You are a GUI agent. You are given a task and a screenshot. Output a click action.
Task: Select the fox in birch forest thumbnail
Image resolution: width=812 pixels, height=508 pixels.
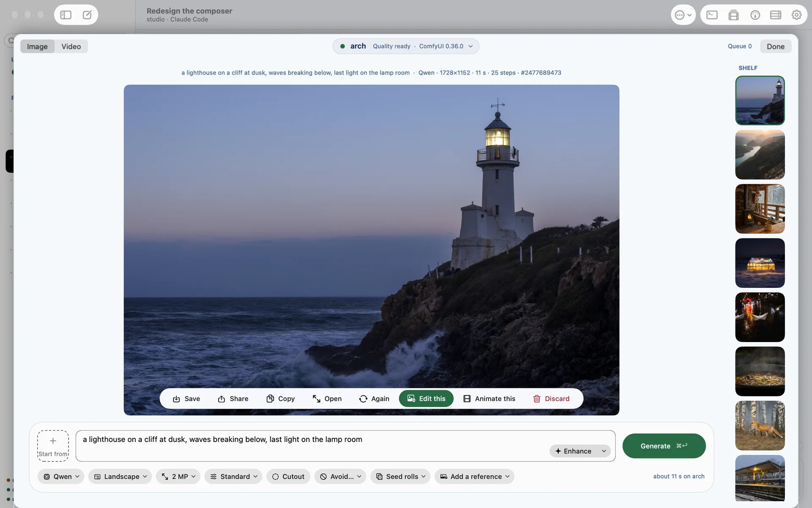(x=760, y=425)
